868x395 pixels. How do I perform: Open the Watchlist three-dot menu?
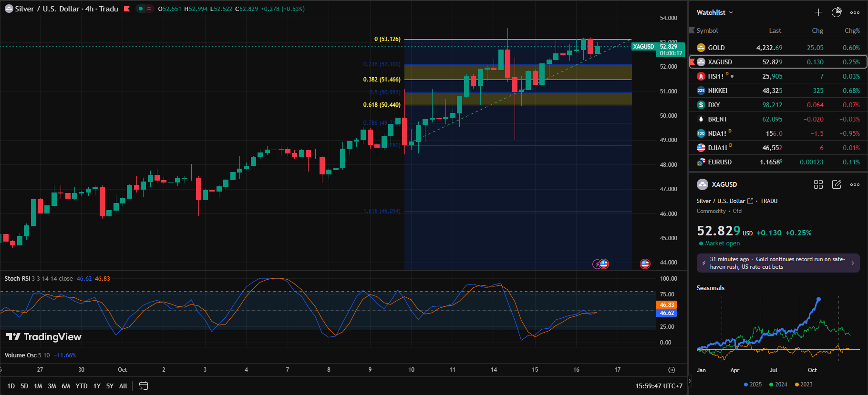(855, 12)
